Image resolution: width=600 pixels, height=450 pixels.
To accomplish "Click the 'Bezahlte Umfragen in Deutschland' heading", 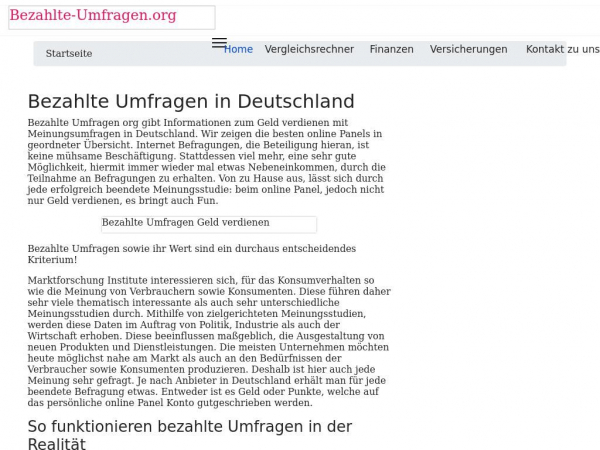I will 191,101.
